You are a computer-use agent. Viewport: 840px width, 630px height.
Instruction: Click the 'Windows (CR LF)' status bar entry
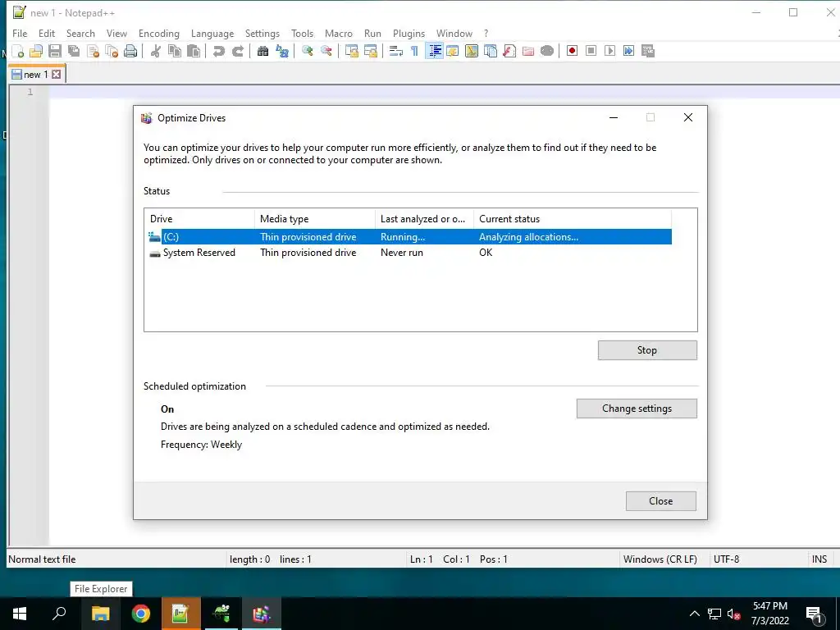click(660, 559)
